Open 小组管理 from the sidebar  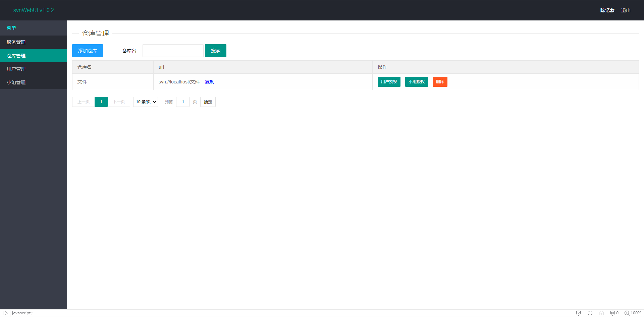(16, 82)
